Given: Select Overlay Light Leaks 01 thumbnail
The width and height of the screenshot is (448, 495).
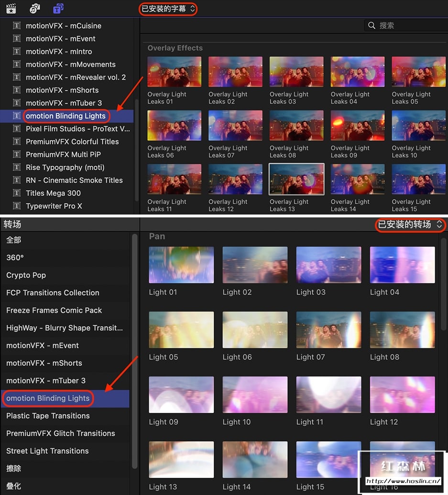Looking at the screenshot, I should 175,72.
